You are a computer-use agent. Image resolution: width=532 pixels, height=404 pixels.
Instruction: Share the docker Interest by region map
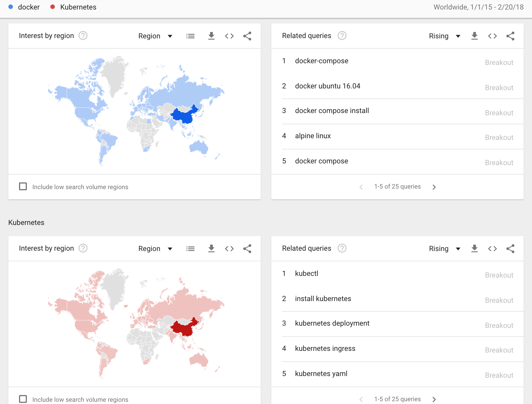(247, 36)
